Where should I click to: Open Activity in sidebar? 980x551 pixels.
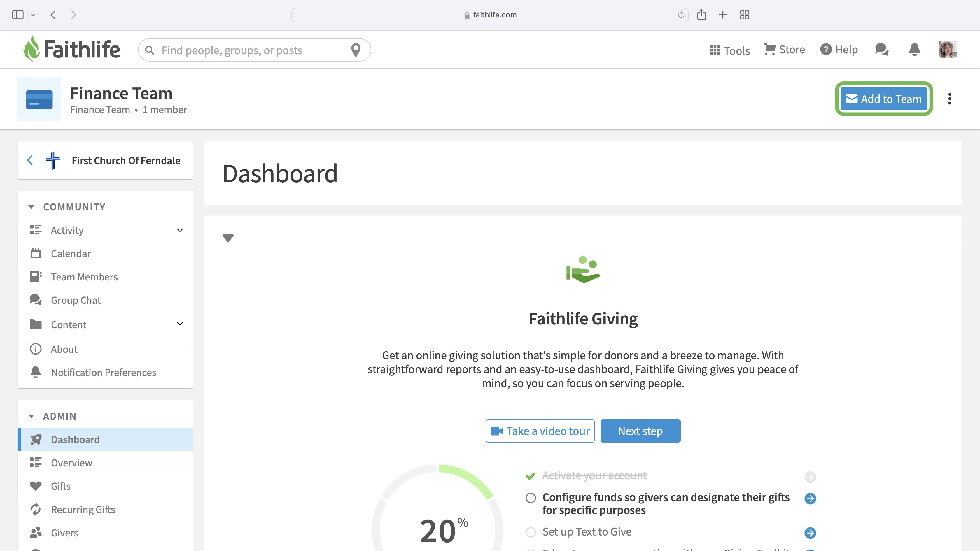(x=105, y=230)
